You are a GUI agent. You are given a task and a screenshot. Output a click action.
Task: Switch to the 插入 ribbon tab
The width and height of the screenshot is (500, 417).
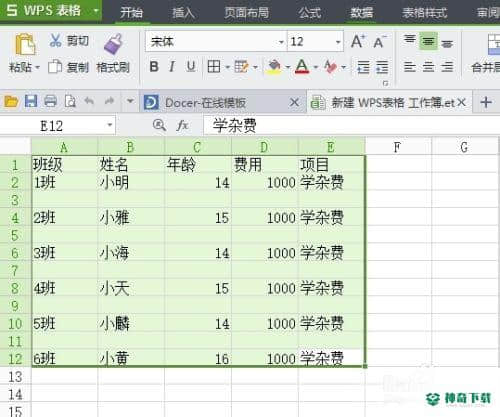pos(183,13)
